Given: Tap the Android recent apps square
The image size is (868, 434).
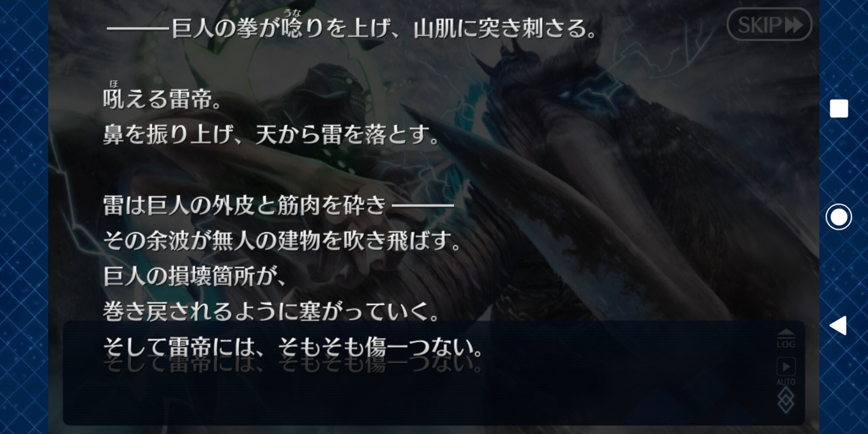Looking at the screenshot, I should click(838, 108).
